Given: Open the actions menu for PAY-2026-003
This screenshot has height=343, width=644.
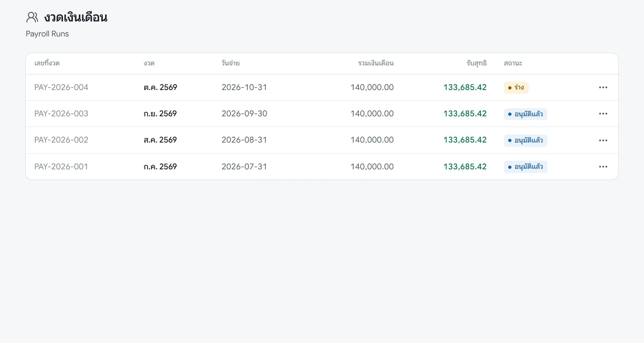Looking at the screenshot, I should 603,114.
